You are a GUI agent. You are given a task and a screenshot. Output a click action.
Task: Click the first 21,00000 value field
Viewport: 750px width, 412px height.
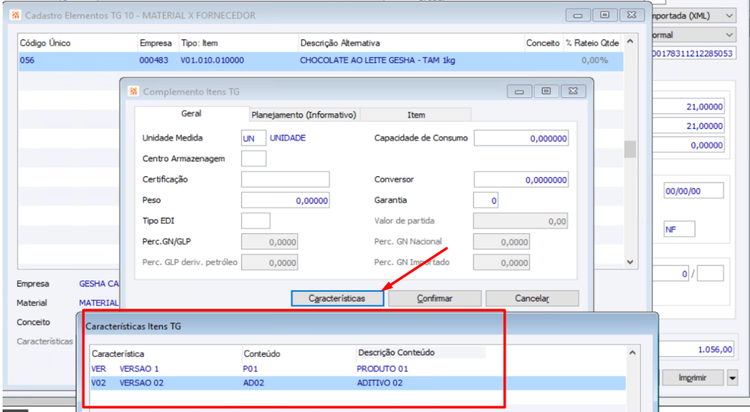point(689,107)
